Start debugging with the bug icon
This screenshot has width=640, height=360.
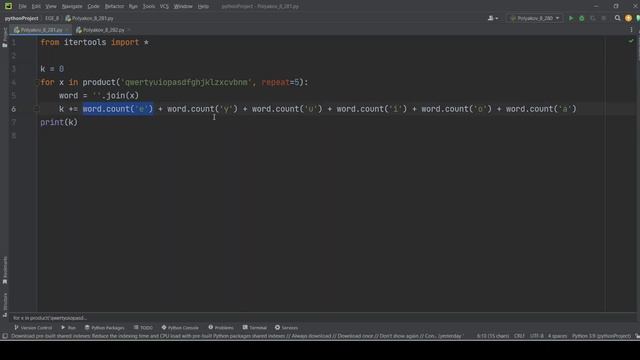click(582, 18)
